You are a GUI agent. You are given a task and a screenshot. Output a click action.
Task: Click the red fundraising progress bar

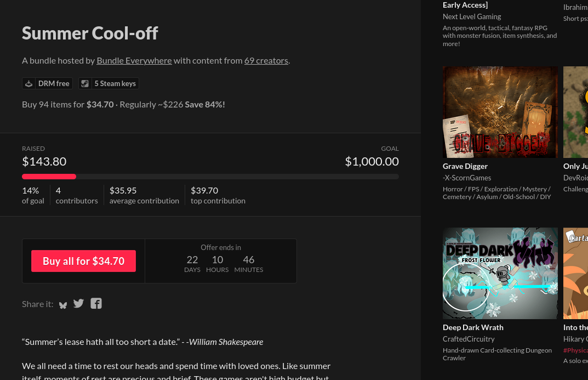click(49, 177)
